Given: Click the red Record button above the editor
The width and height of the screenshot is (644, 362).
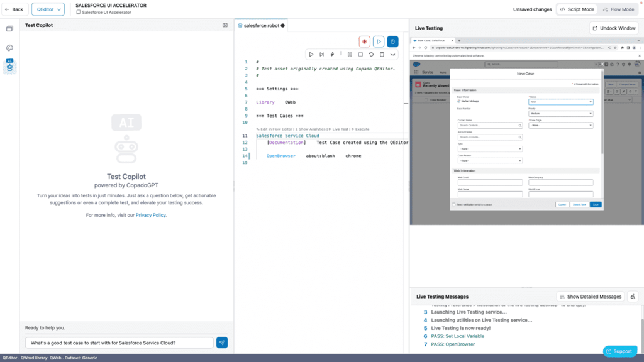Looking at the screenshot, I should click(364, 41).
